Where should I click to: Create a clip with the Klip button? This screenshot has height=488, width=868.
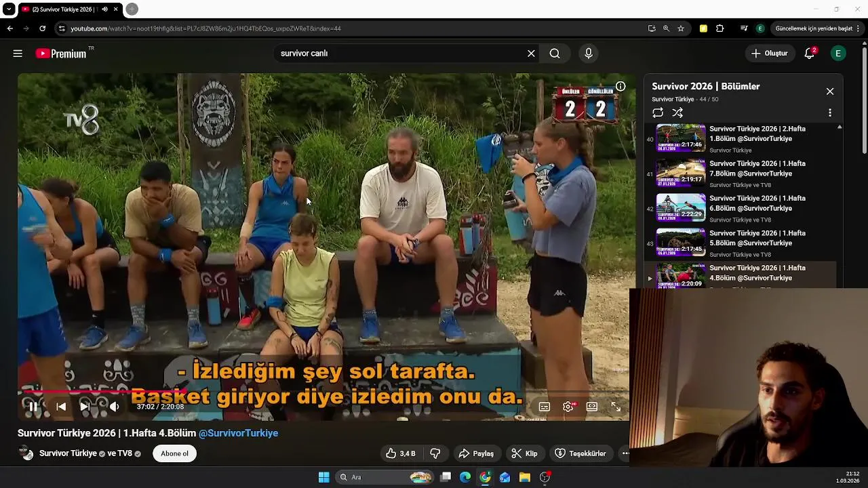tap(524, 453)
